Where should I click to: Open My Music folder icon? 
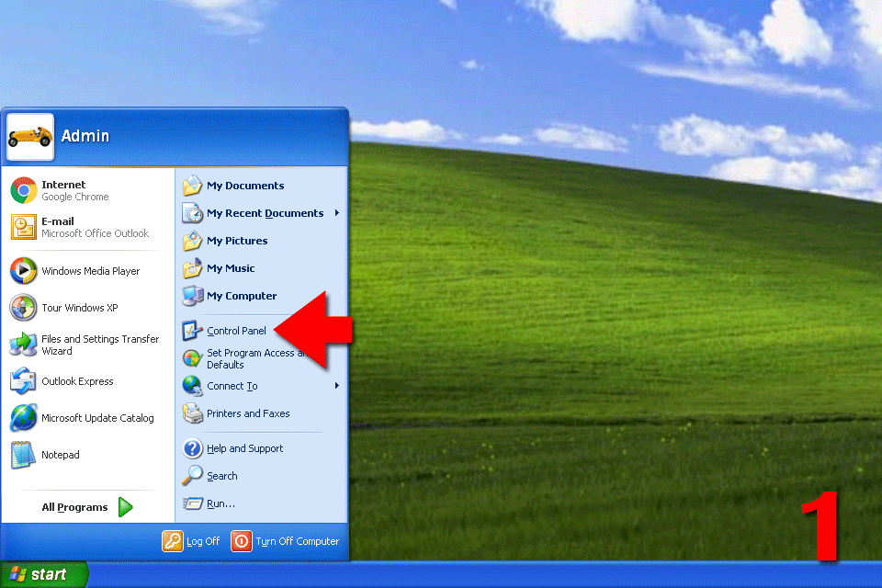192,268
